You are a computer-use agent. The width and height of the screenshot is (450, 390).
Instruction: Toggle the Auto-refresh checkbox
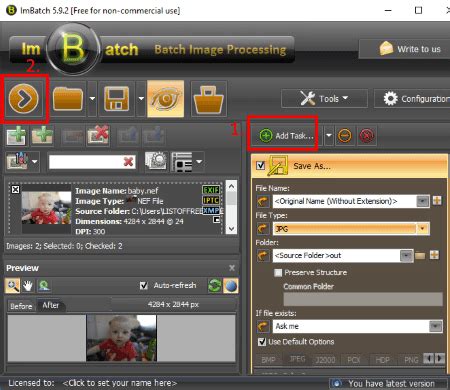(144, 286)
